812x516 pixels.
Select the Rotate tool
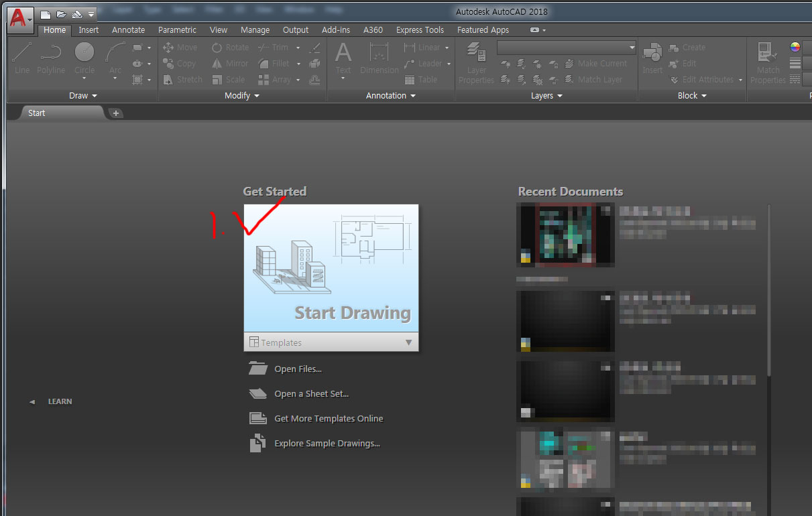tap(230, 48)
